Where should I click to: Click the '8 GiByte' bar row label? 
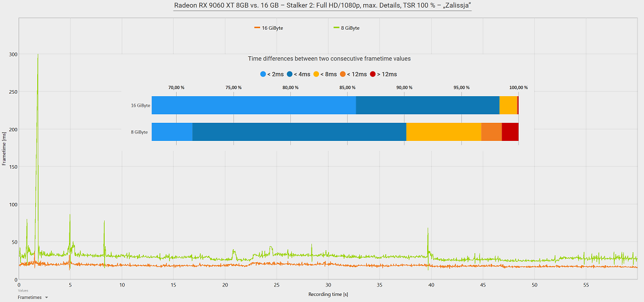point(139,132)
